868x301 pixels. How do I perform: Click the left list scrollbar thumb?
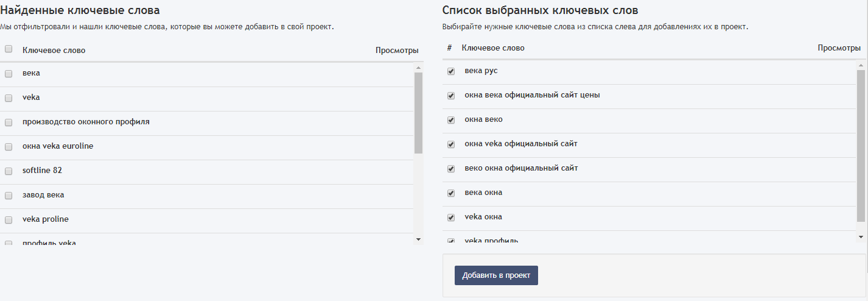(418, 113)
